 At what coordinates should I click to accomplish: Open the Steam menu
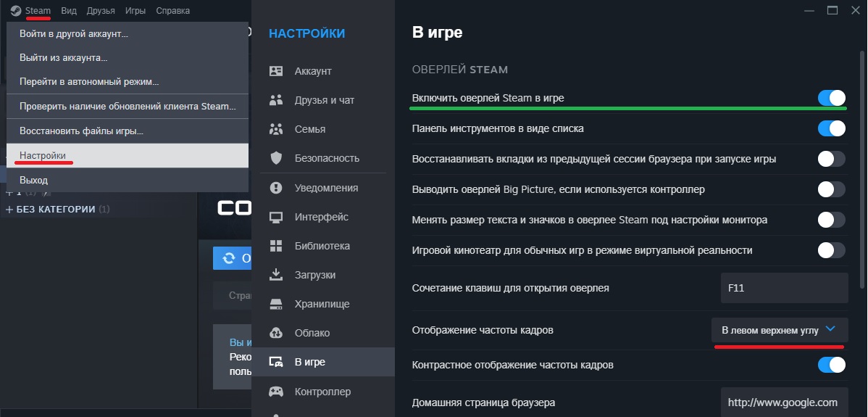pyautogui.click(x=38, y=11)
